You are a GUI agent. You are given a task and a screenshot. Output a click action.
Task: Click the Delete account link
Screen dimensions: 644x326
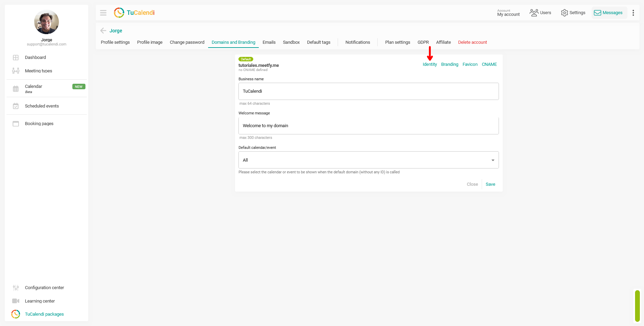472,42
